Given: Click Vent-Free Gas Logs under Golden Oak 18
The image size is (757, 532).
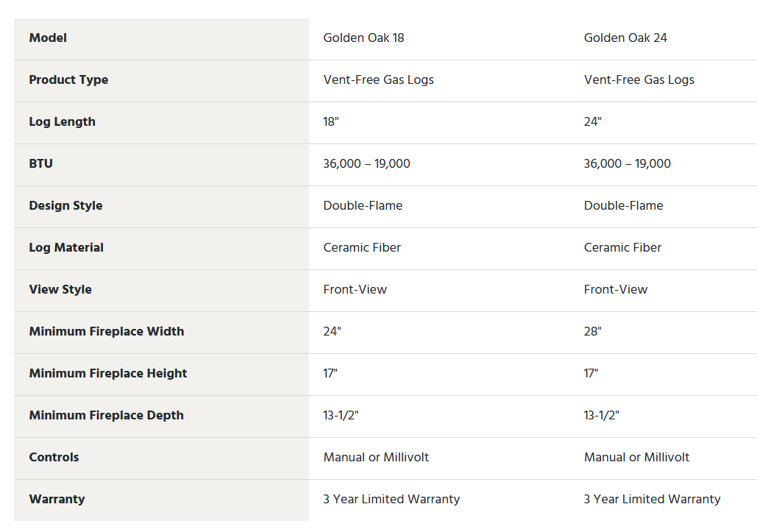Looking at the screenshot, I should (x=378, y=79).
